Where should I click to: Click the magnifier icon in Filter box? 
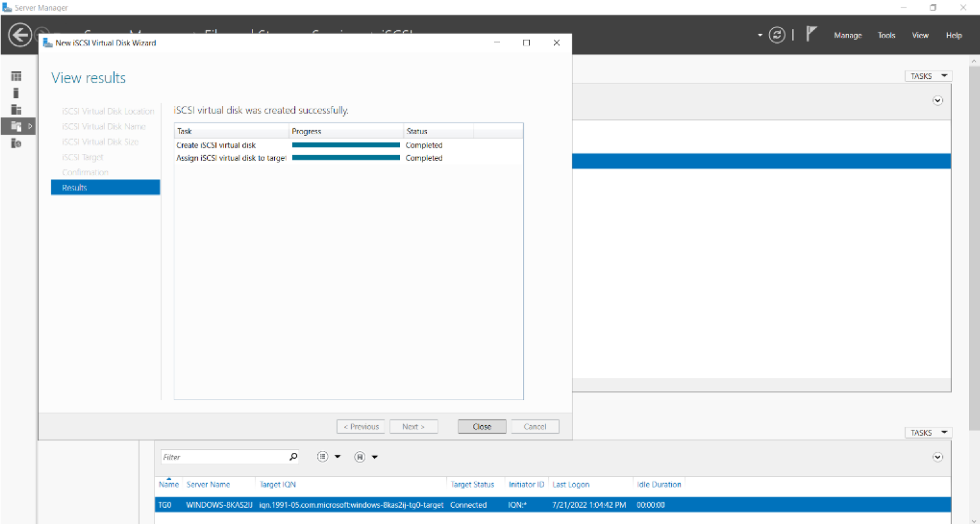293,457
